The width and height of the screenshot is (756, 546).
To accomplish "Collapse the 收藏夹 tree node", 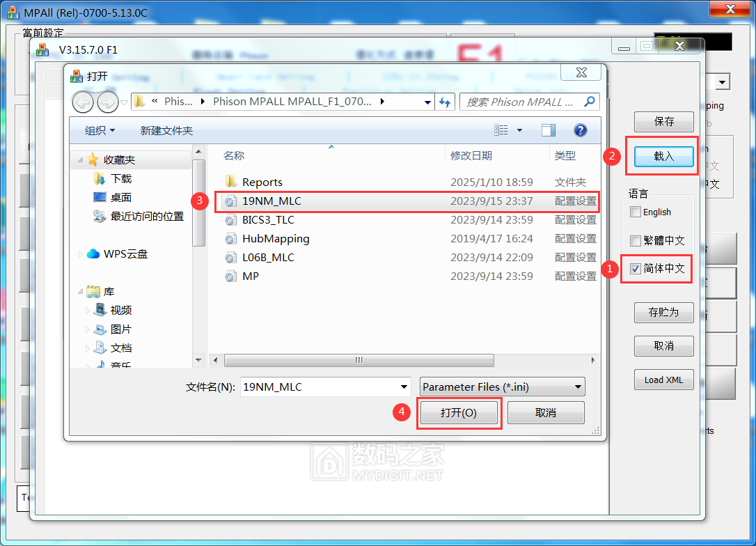I will pos(80,159).
